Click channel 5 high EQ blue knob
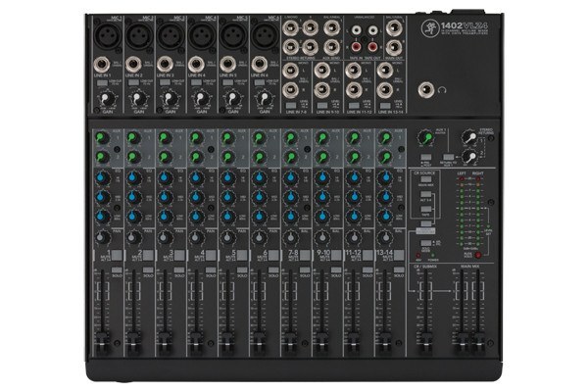This screenshot has height=392, width=588. 227,177
